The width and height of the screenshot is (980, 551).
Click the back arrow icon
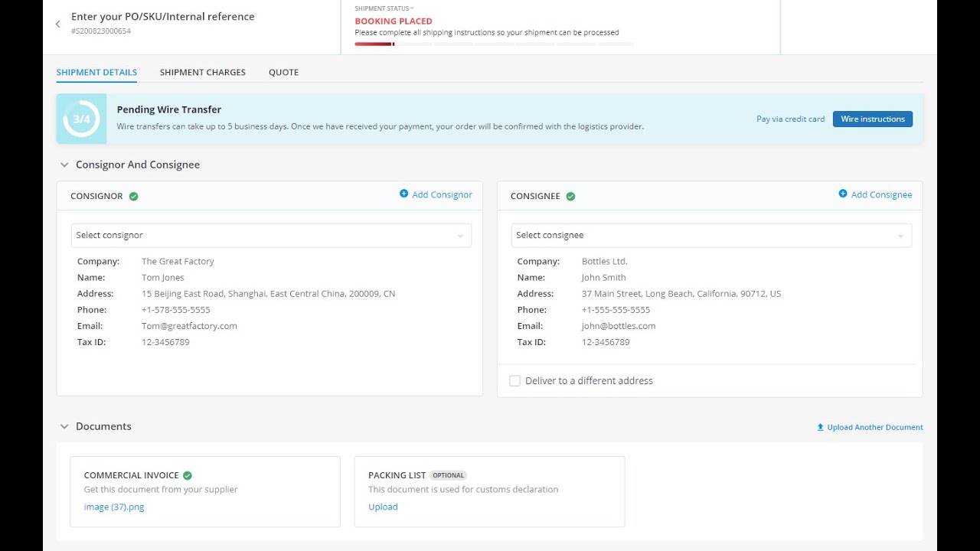(x=58, y=24)
